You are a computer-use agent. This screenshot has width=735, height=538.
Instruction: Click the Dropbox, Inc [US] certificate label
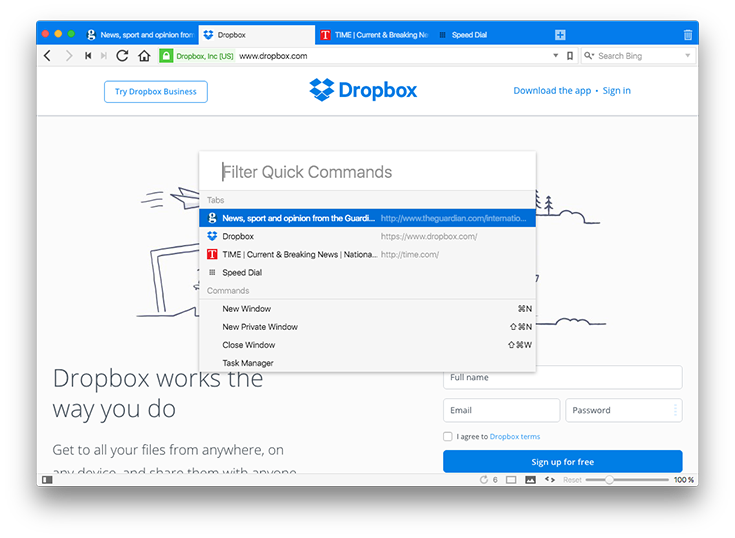(205, 56)
